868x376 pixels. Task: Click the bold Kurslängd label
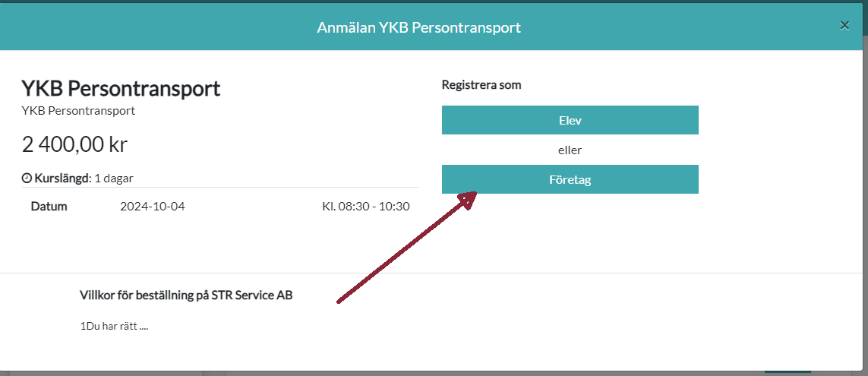pyautogui.click(x=61, y=179)
